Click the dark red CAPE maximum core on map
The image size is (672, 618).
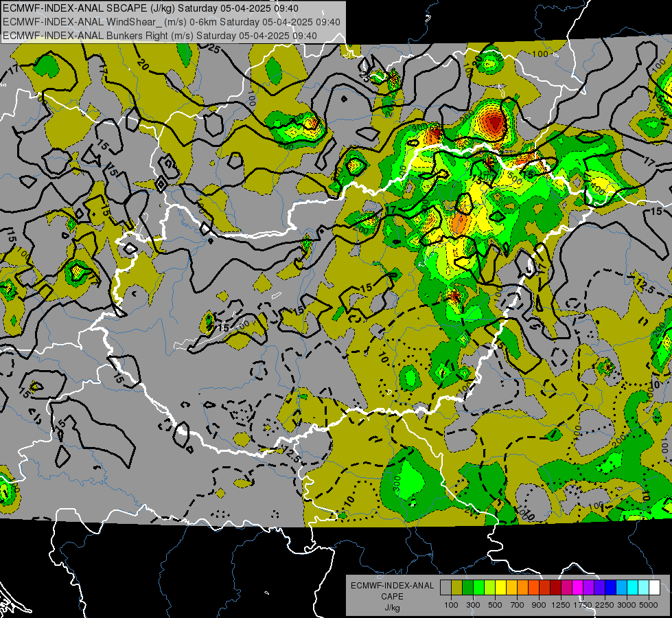tap(494, 123)
